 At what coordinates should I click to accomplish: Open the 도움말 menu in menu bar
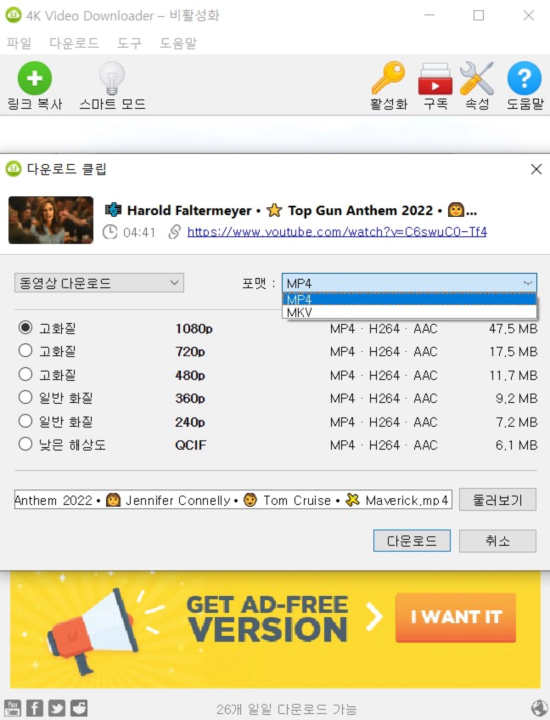(178, 43)
